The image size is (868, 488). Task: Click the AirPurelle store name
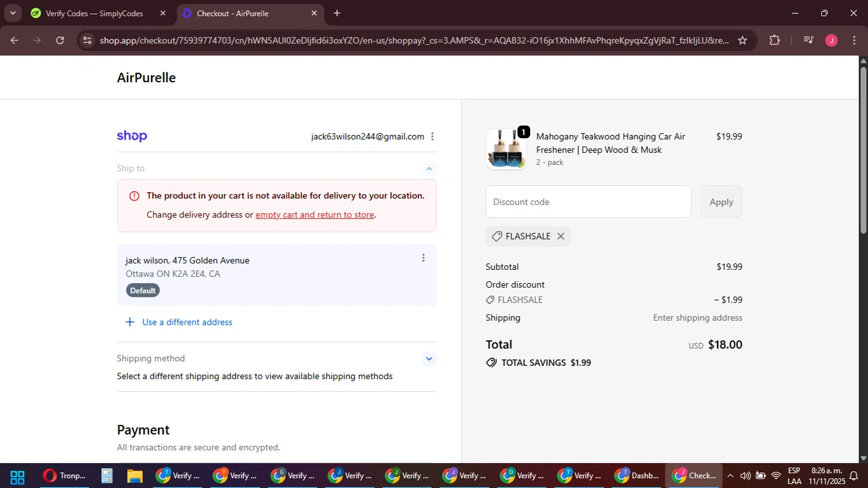(x=146, y=78)
